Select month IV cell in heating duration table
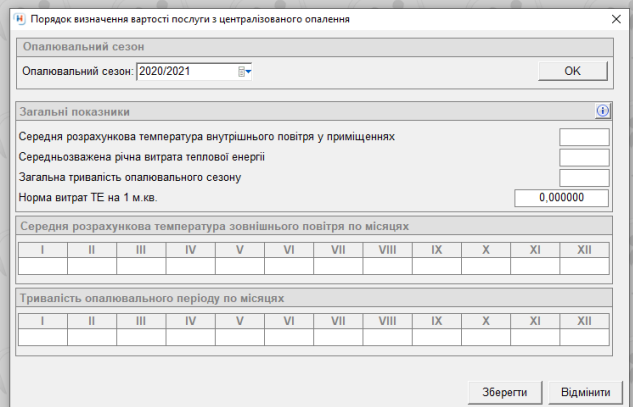The height and width of the screenshot is (407, 633). tap(190, 338)
